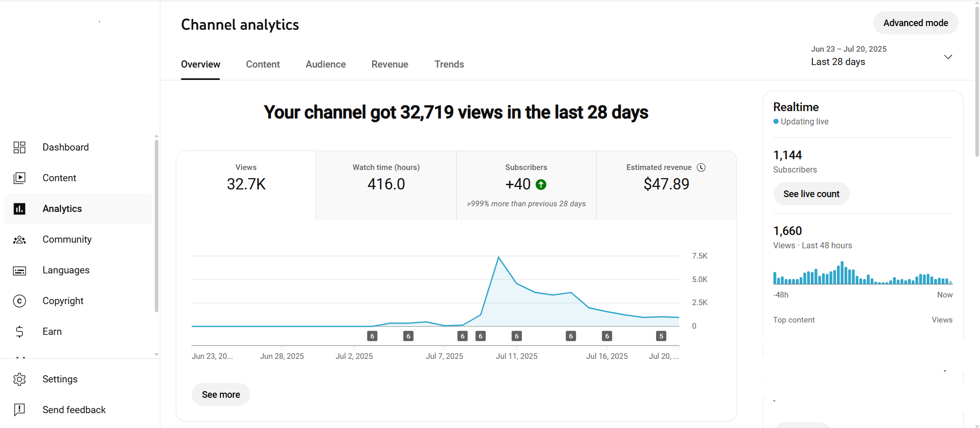The width and height of the screenshot is (980, 428).
Task: Open the Copyright circle-C icon
Action: pyautogui.click(x=19, y=301)
